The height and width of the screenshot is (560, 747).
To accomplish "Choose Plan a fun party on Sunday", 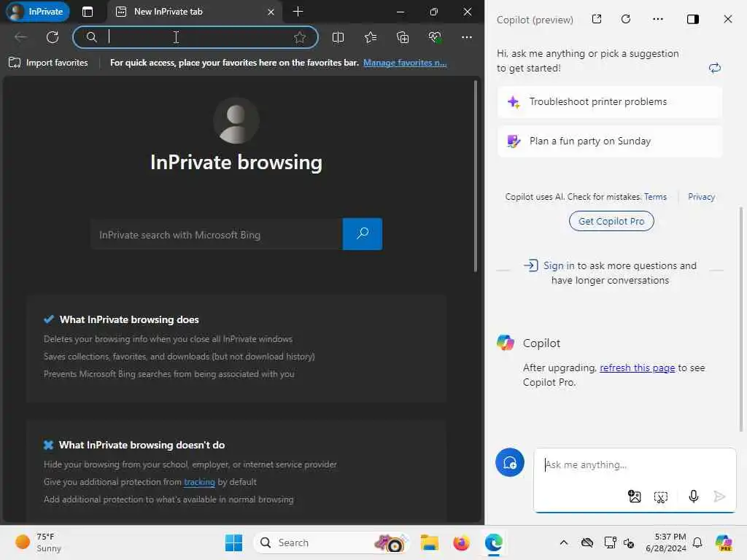I will [x=610, y=141].
